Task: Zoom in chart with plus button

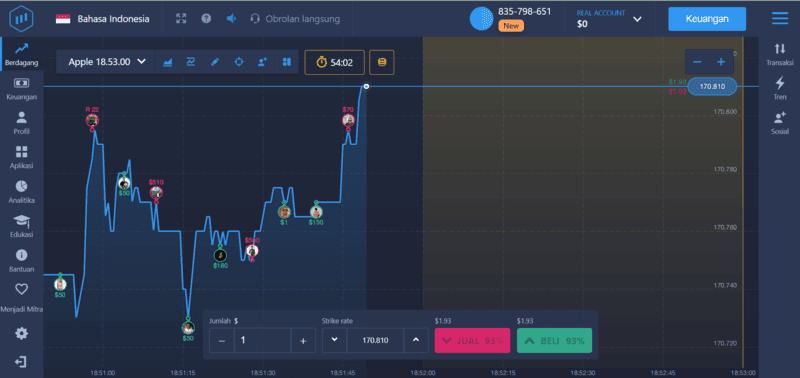Action: [x=721, y=62]
